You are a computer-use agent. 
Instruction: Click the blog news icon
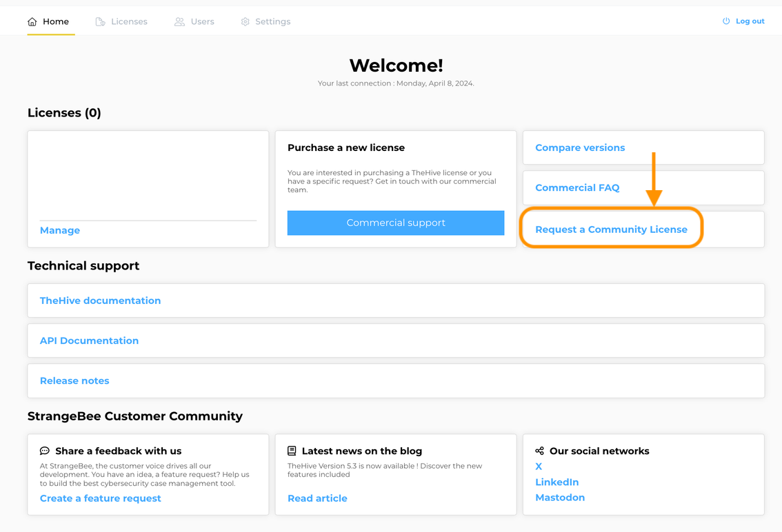coord(291,450)
